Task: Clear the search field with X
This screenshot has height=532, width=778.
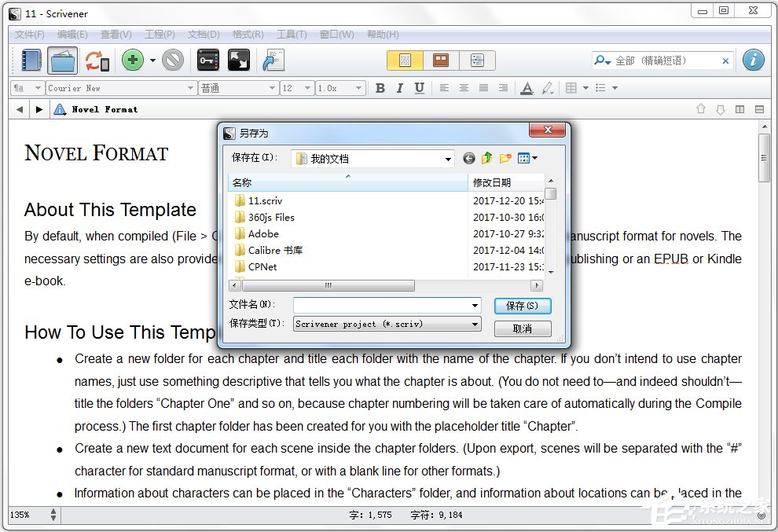Action: point(725,61)
